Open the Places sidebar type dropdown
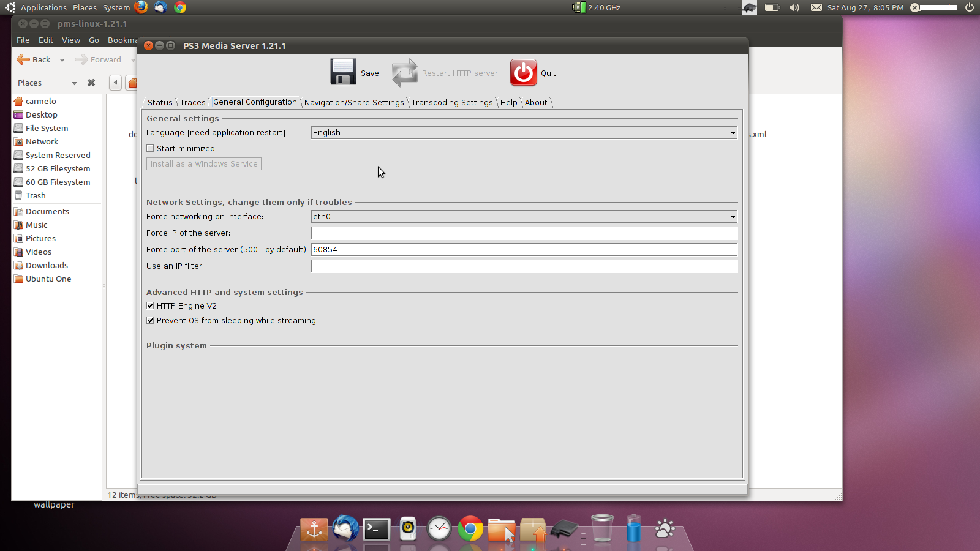Viewport: 980px width, 551px height. tap(74, 83)
